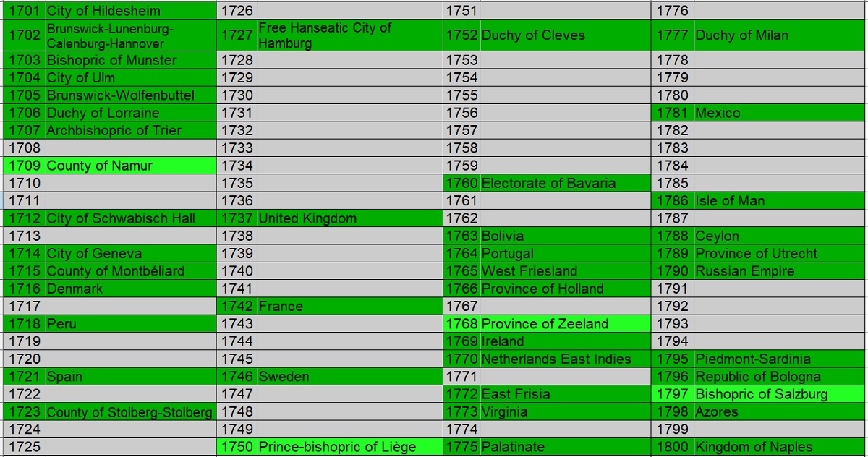The image size is (868, 457).
Task: Click the Prince-bishopric of Liège cell
Action: [349, 447]
